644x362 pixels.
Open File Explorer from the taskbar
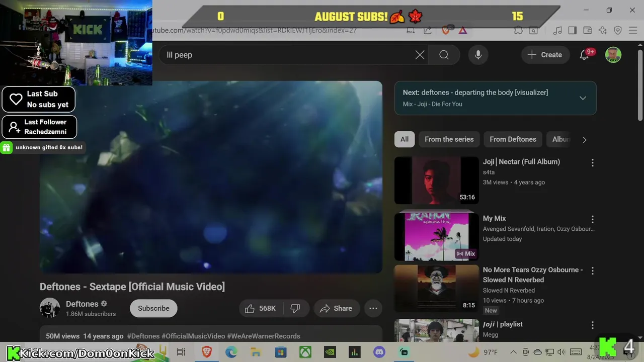[256, 352]
